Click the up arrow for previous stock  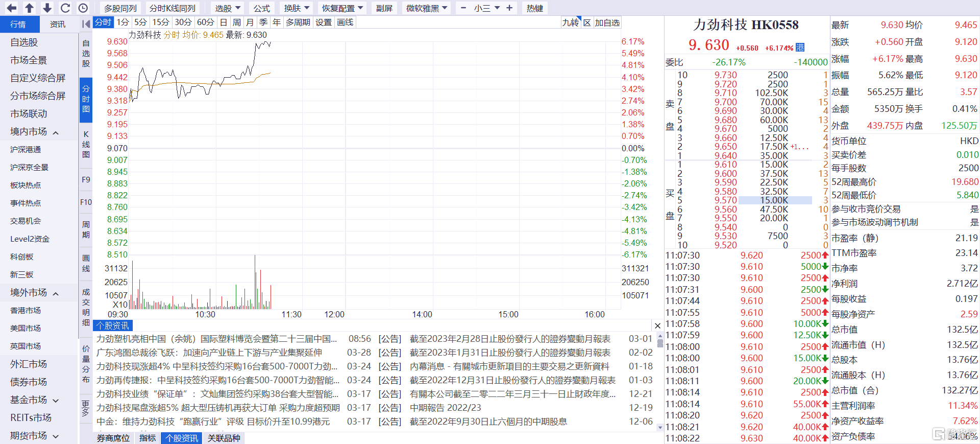pyautogui.click(x=30, y=8)
